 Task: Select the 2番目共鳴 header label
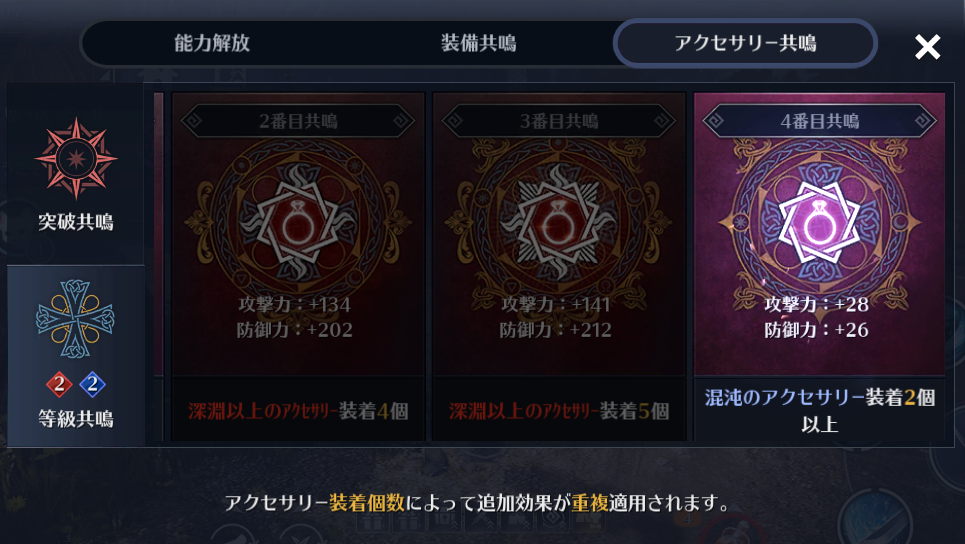point(298,121)
